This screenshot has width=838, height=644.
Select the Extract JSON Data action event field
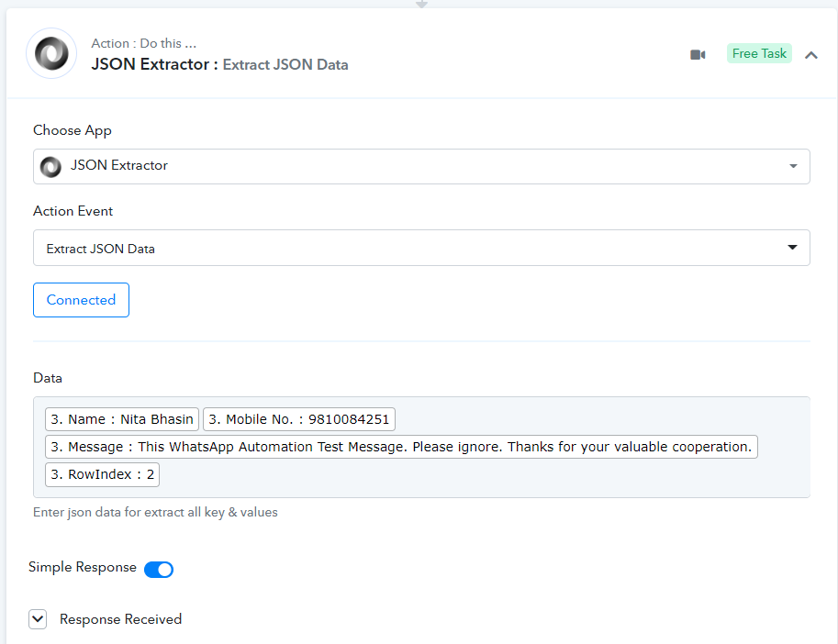click(x=404, y=248)
